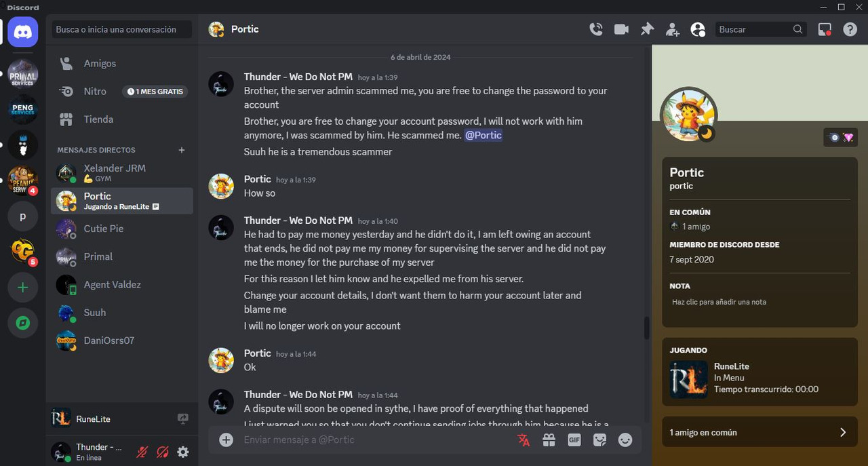
Task: Open the message attachment plus menu
Action: [226, 440]
